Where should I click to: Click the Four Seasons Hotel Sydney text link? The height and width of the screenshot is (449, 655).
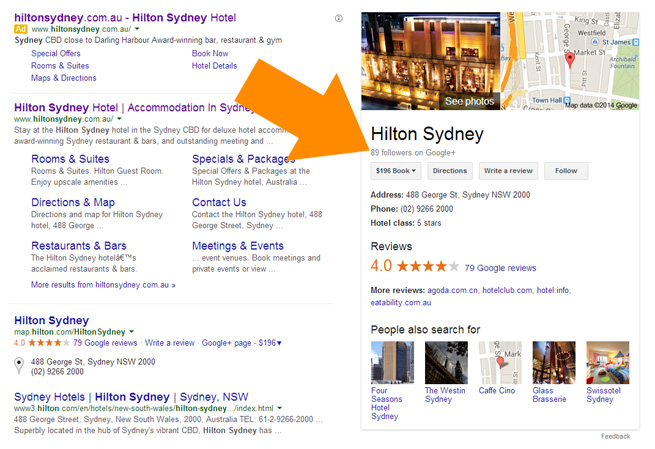pyautogui.click(x=386, y=403)
